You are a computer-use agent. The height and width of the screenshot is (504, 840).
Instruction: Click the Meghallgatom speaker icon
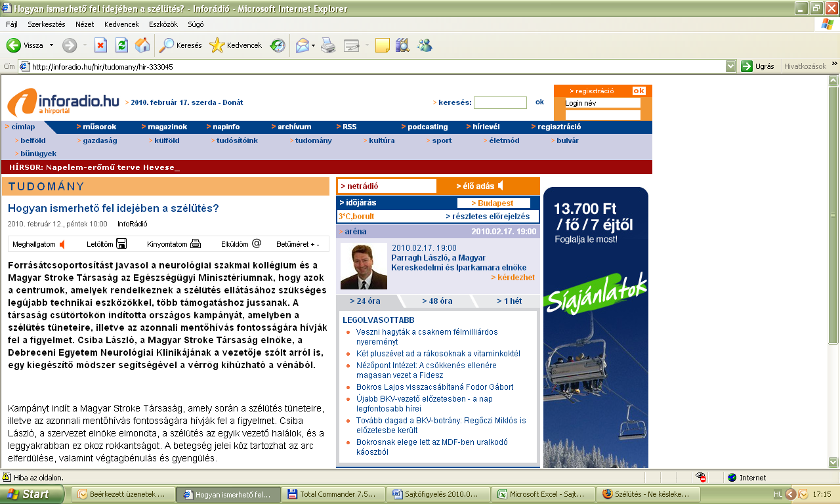click(62, 244)
